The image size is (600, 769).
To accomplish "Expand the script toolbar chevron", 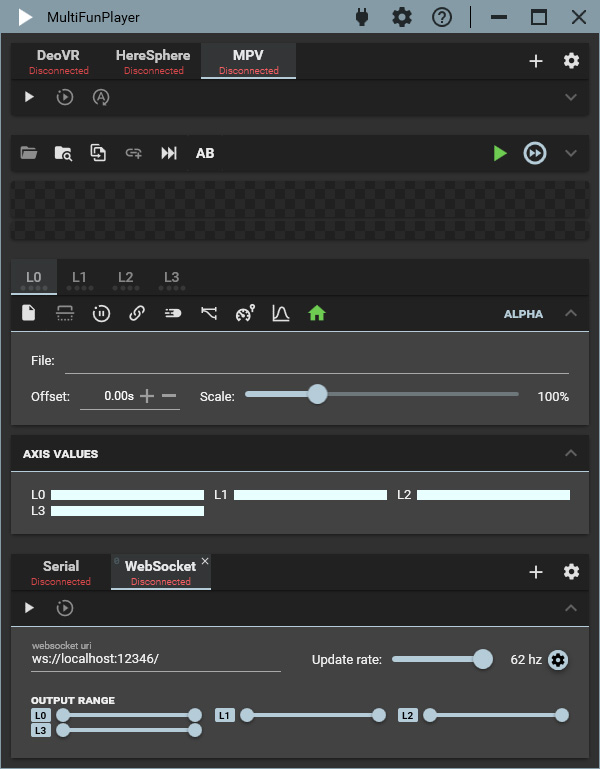I will (571, 153).
